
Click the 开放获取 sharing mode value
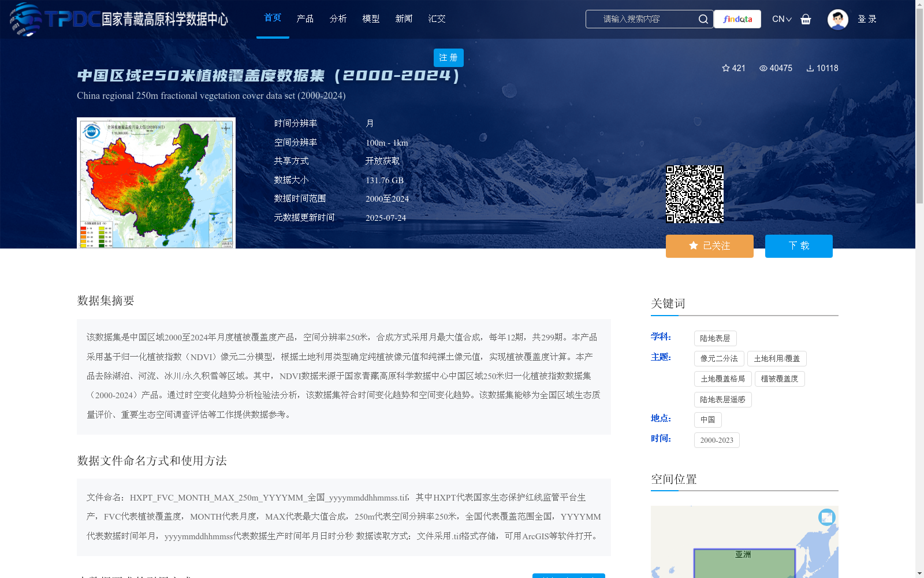pyautogui.click(x=382, y=161)
